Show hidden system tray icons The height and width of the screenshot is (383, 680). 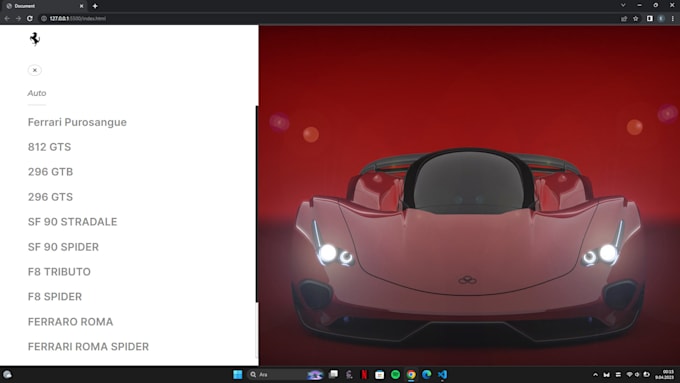click(x=595, y=375)
